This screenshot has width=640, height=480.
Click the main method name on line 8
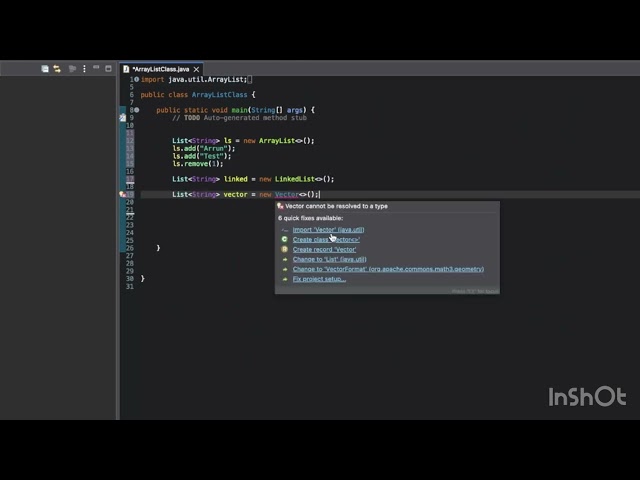coord(240,110)
